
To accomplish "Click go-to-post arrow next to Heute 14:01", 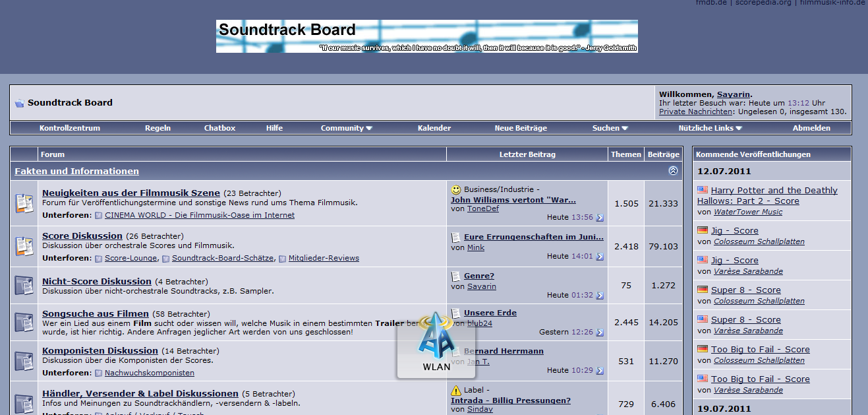I will pyautogui.click(x=600, y=257).
